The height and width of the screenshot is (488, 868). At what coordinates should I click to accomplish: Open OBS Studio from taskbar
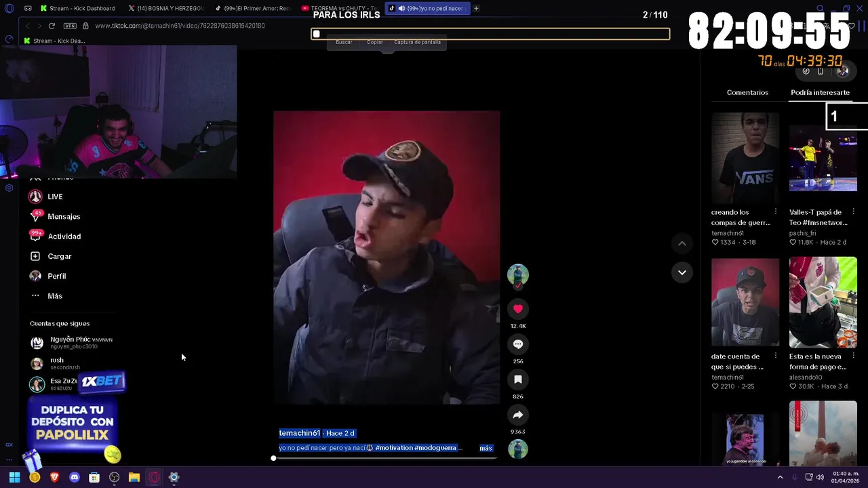[114, 477]
